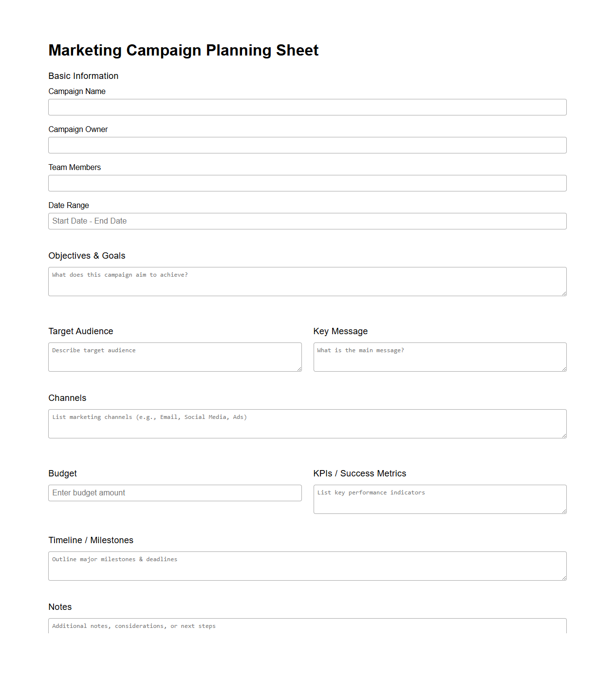Screen dimensions: 615x700
Task: Click the Timeline text area resize handle
Action: coord(564,578)
